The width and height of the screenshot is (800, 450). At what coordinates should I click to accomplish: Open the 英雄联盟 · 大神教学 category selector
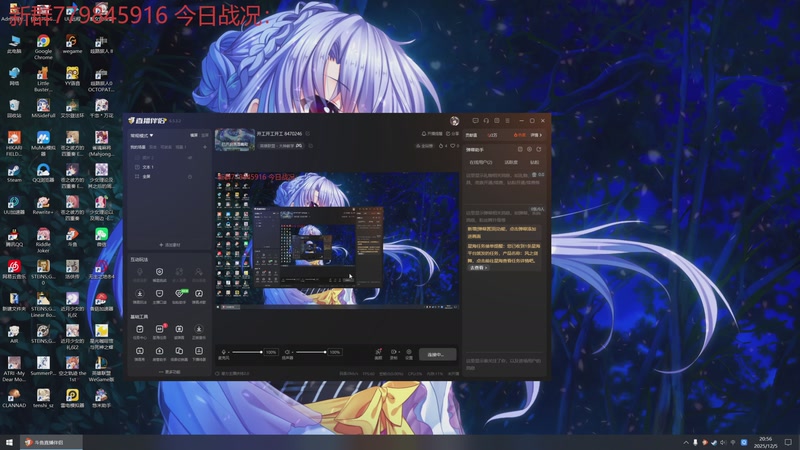tap(281, 146)
